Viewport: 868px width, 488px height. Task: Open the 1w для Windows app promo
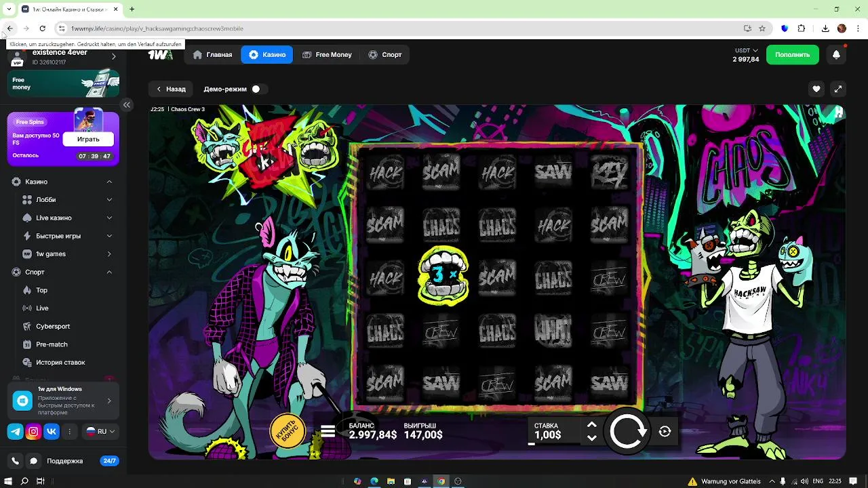(x=63, y=401)
